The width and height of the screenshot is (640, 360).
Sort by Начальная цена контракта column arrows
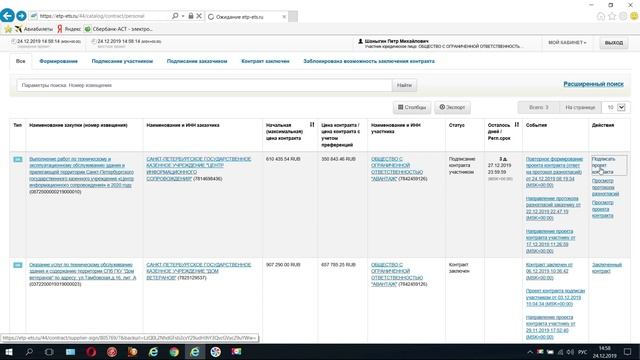312,124
